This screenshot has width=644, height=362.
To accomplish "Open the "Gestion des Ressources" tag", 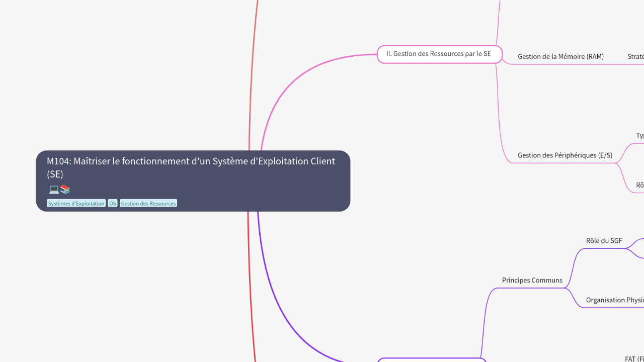I will 148,203.
